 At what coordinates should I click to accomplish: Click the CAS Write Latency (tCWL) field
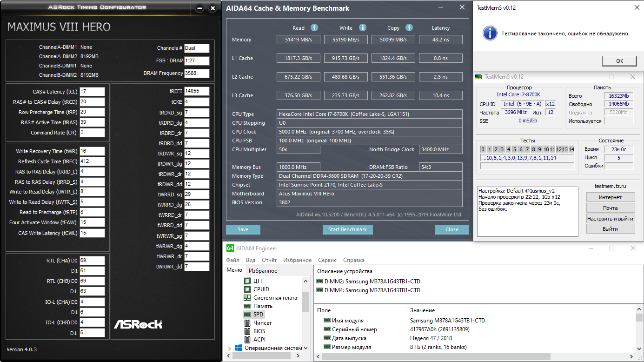(92, 233)
